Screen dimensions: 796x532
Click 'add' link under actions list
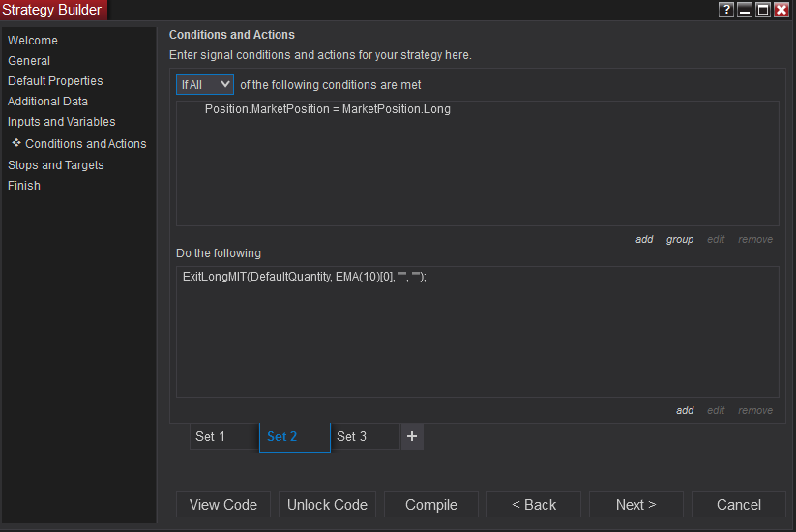tap(685, 410)
